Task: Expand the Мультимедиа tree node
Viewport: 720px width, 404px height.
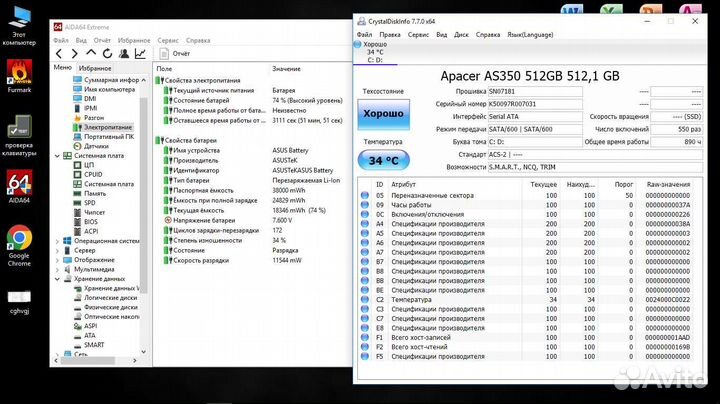Action: 57,269
